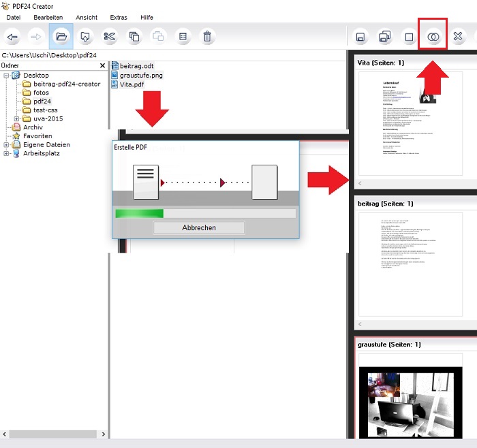The width and height of the screenshot is (477, 448).
Task: Click the Abbrechen button
Action: 199,227
